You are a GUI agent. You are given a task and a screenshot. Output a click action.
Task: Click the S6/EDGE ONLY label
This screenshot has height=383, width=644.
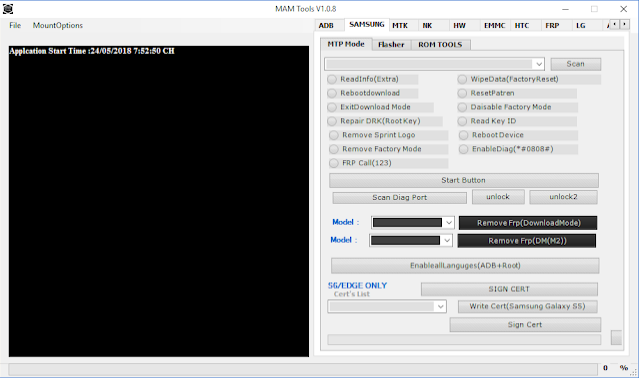tap(357, 285)
